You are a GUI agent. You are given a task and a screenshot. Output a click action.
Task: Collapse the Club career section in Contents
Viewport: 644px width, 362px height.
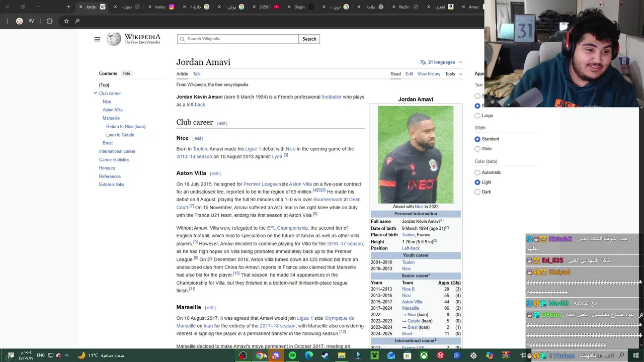point(95,93)
